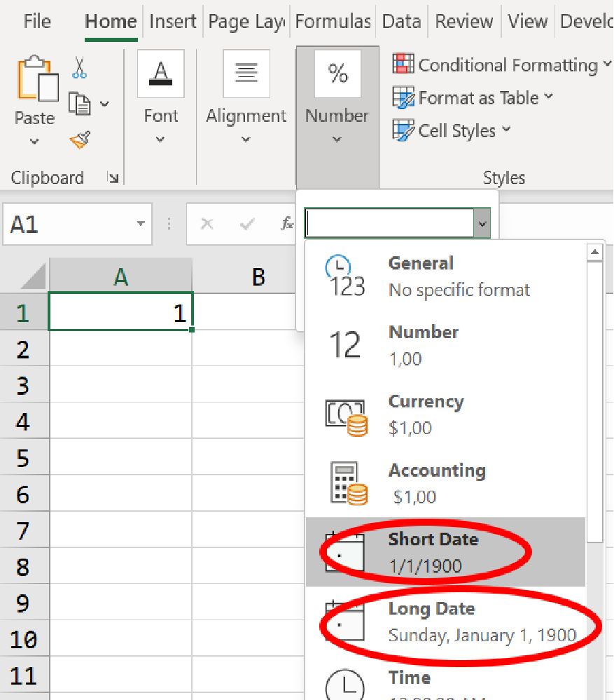Screen dimensions: 614x700
Task: Choose the Short Date format
Action: pos(446,552)
